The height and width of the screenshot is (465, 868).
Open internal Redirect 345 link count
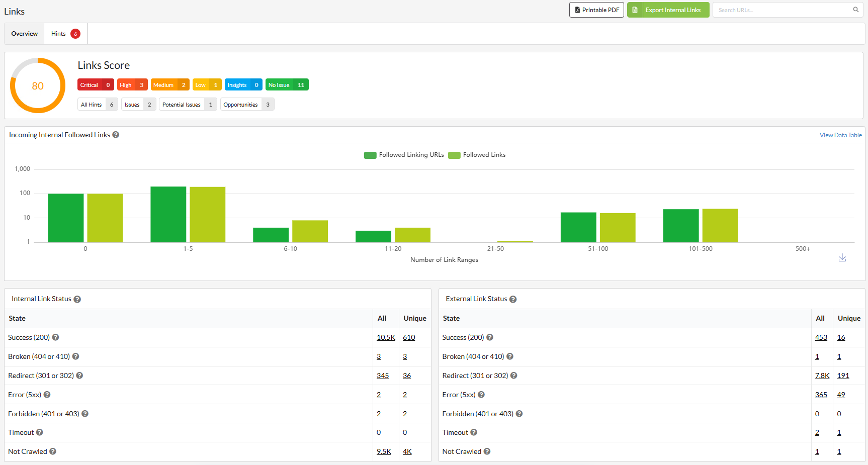(383, 376)
